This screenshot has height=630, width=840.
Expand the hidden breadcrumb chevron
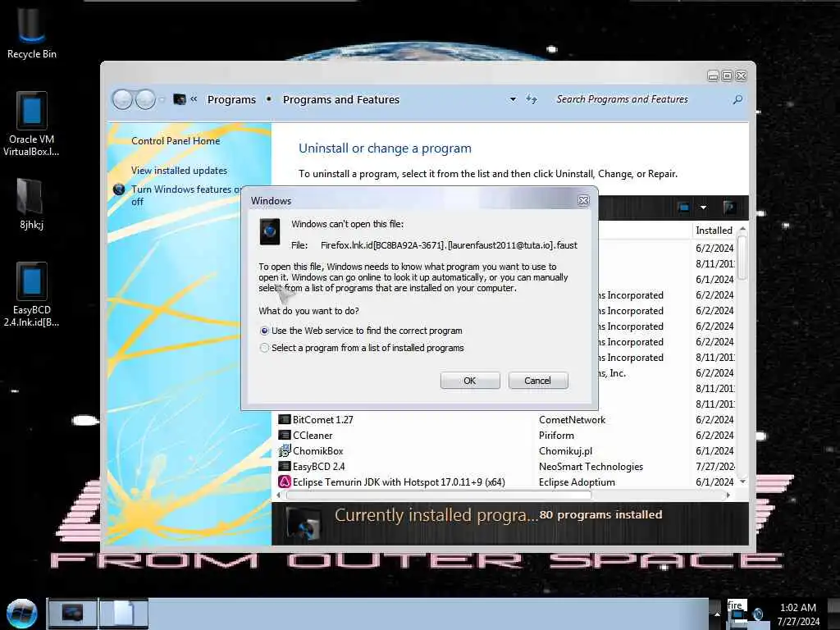pyautogui.click(x=194, y=99)
